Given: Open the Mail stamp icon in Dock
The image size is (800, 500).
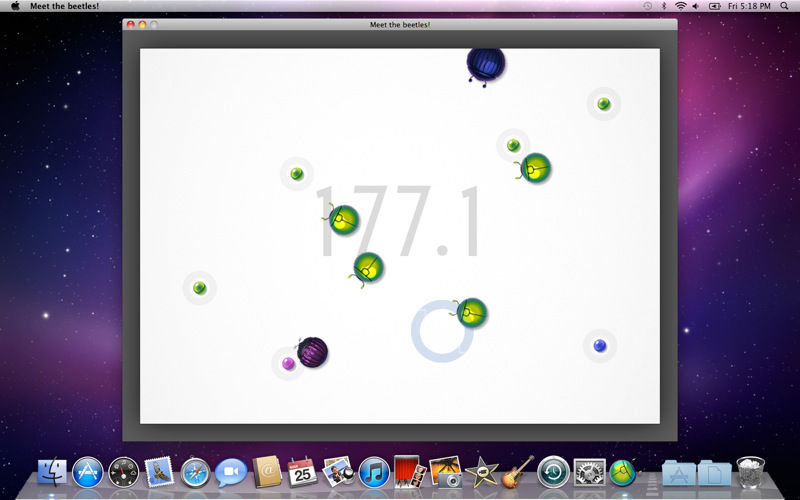Looking at the screenshot, I should pos(159,471).
